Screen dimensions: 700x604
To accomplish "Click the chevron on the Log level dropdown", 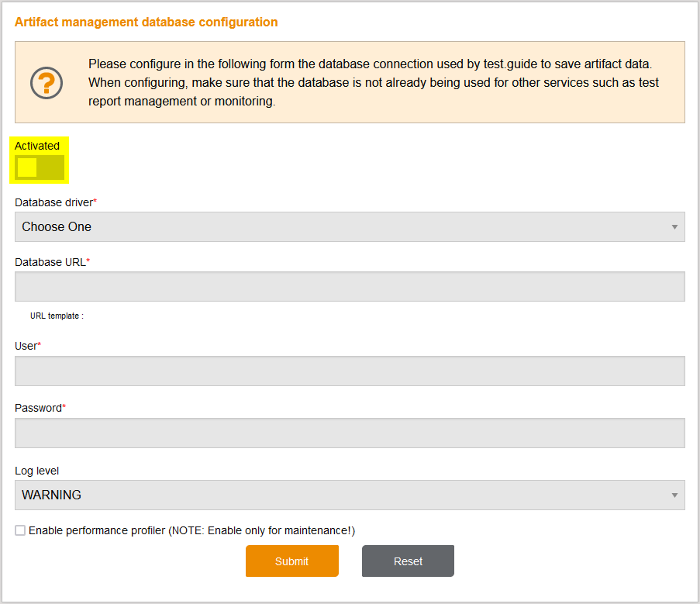I will pyautogui.click(x=674, y=495).
